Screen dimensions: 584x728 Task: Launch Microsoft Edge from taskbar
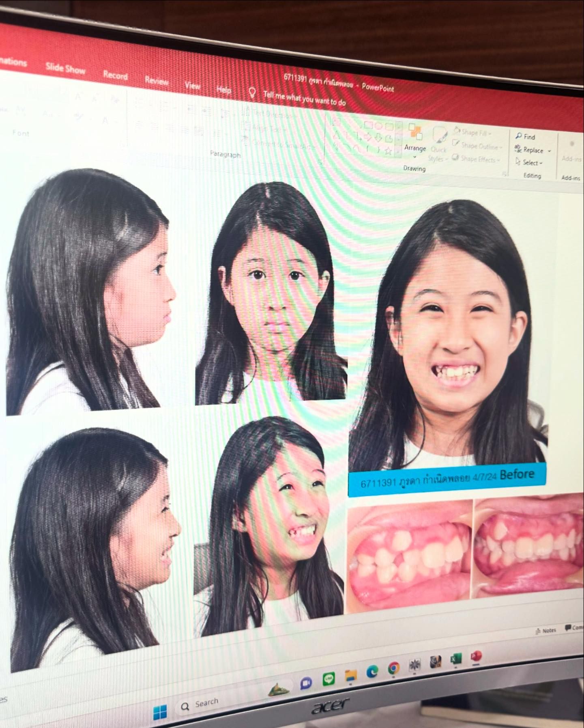tap(372, 671)
